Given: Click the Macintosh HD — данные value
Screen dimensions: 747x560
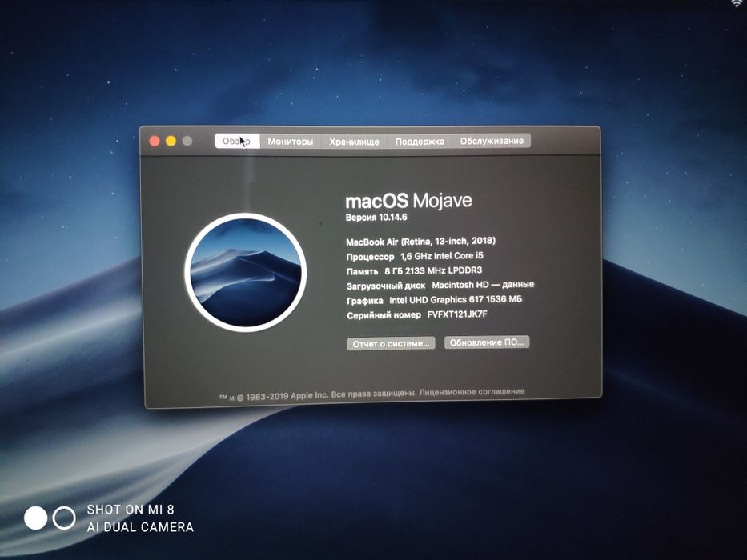Looking at the screenshot, I should [483, 285].
